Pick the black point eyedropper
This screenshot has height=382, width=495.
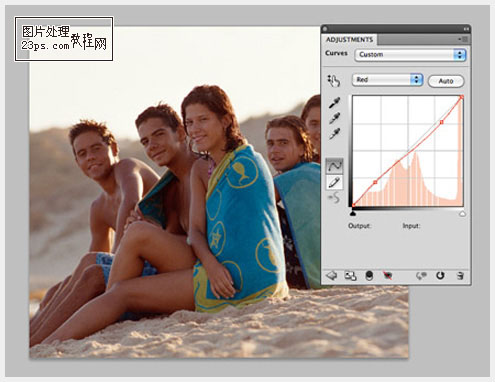point(334,103)
